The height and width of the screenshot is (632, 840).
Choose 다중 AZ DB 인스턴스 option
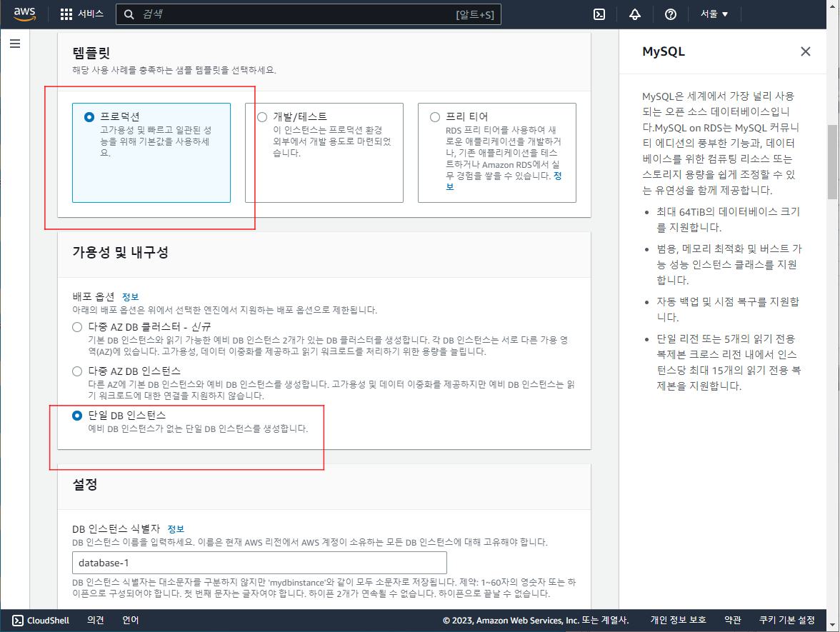click(x=77, y=371)
